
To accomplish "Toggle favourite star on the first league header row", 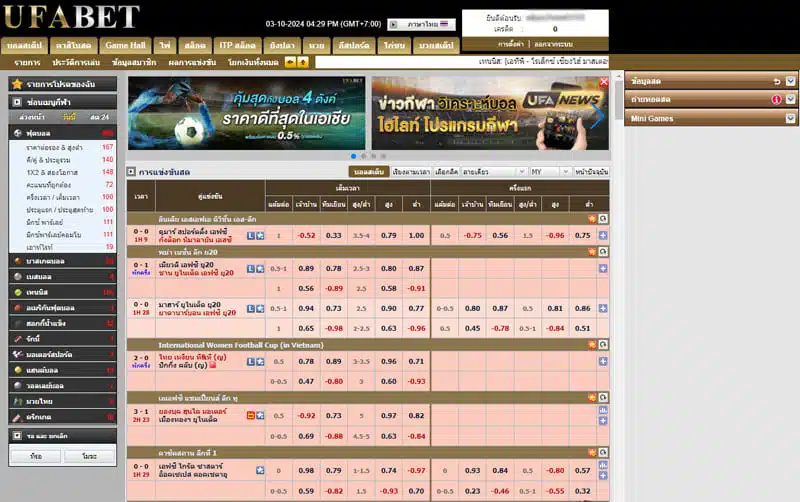I will (x=592, y=219).
